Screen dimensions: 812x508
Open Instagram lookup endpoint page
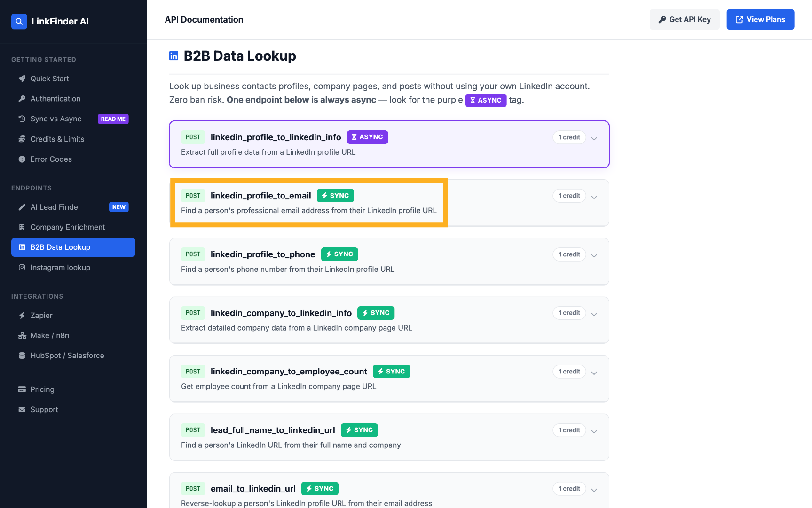tap(73, 268)
